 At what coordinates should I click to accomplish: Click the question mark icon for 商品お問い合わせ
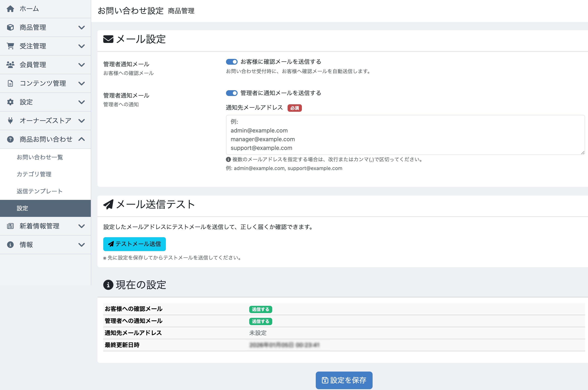(10, 139)
